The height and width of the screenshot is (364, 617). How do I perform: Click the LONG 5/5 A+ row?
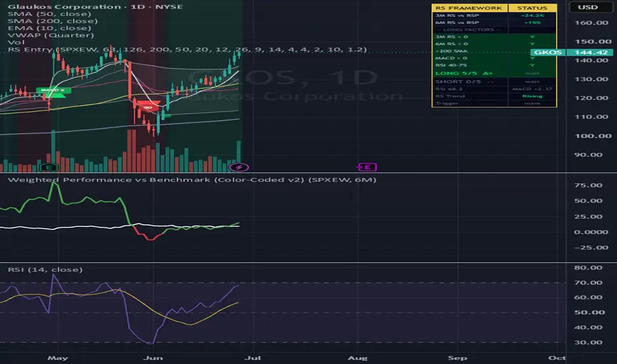tap(495, 73)
